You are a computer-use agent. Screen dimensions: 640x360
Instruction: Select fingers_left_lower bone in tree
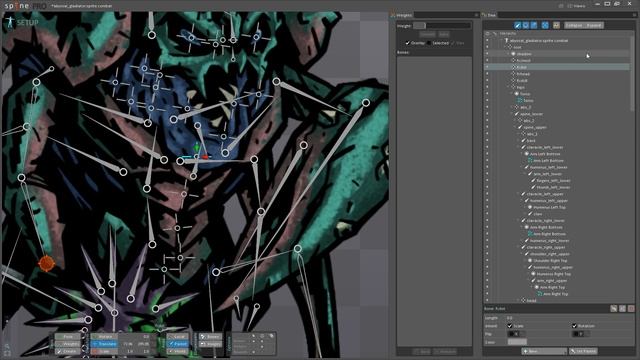[553, 180]
